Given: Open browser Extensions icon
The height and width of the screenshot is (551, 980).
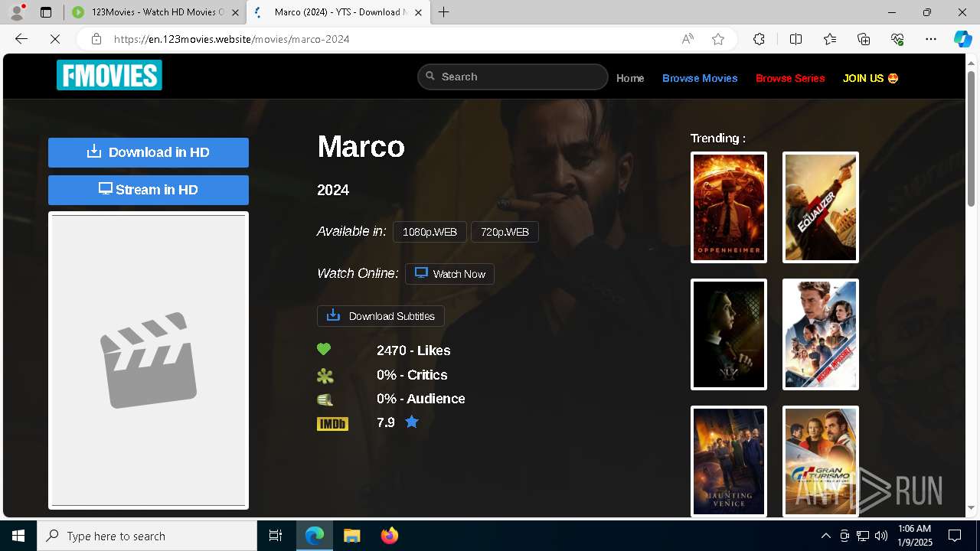Looking at the screenshot, I should coord(759,39).
